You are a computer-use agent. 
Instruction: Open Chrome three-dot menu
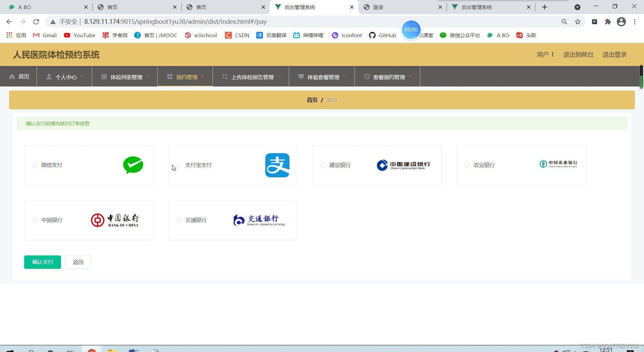click(x=635, y=22)
